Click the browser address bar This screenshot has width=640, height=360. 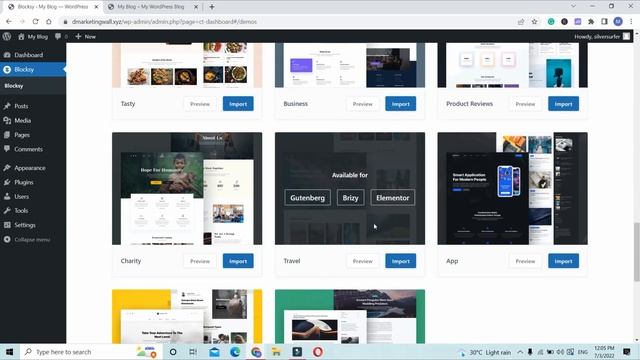pyautogui.click(x=286, y=22)
